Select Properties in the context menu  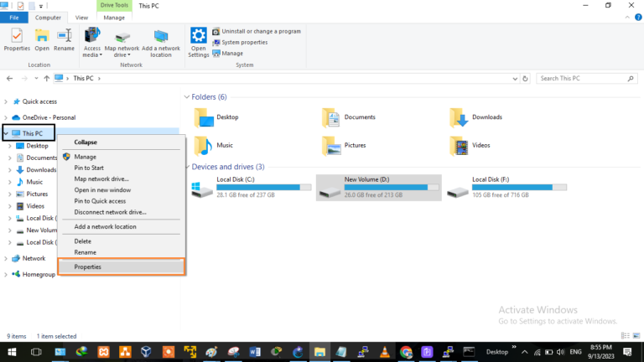(88, 266)
